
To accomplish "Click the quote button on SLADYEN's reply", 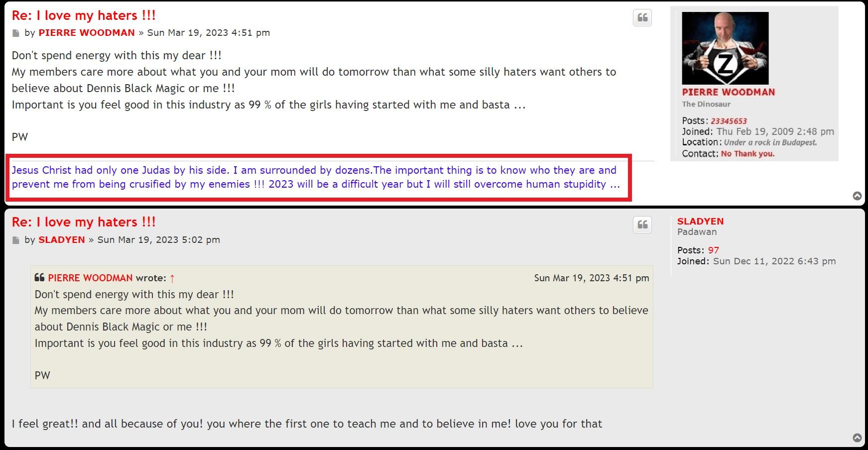I will point(642,225).
